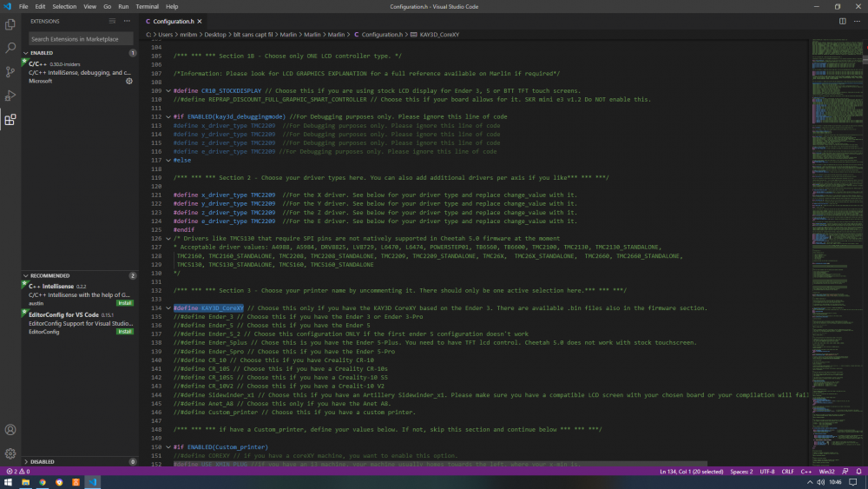Click Search Extensions in Marketplace field

coord(81,39)
